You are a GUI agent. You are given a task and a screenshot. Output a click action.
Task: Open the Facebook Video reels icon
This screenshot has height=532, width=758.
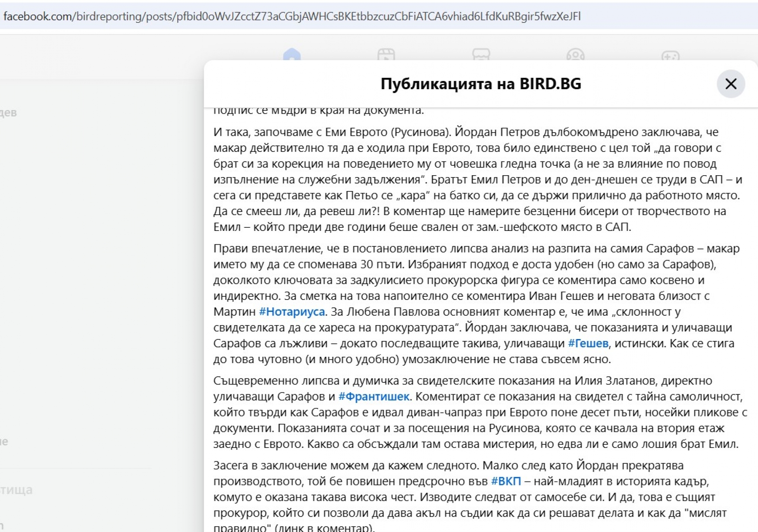point(386,54)
